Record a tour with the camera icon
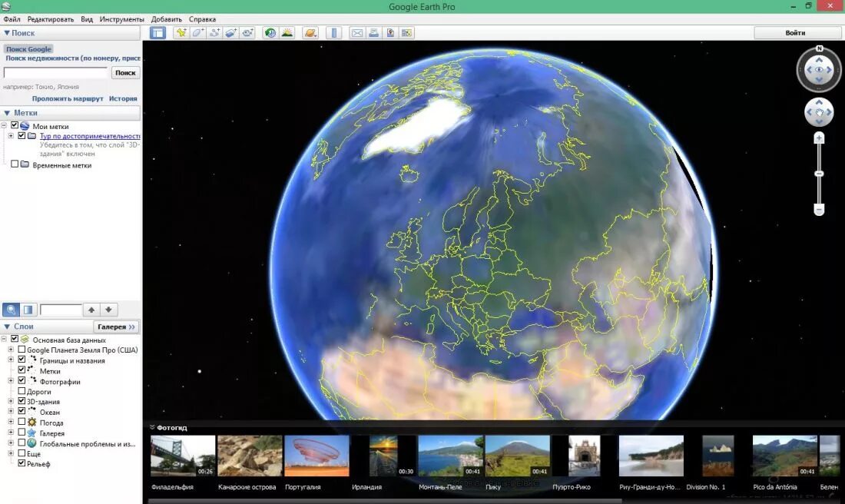The width and height of the screenshot is (845, 504). tap(248, 33)
